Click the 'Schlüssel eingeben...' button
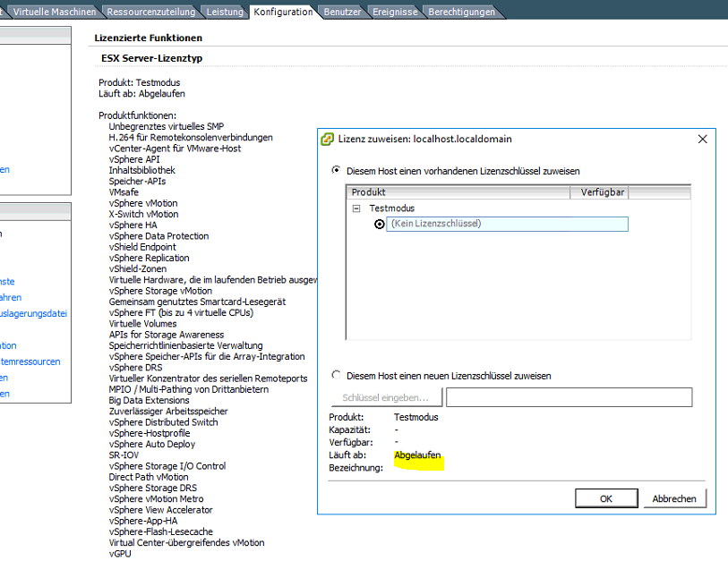This screenshot has width=728, height=578. pyautogui.click(x=385, y=397)
